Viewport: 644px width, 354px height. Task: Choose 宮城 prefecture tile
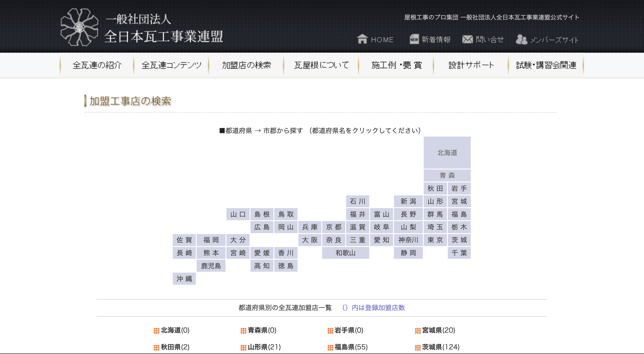tap(459, 201)
